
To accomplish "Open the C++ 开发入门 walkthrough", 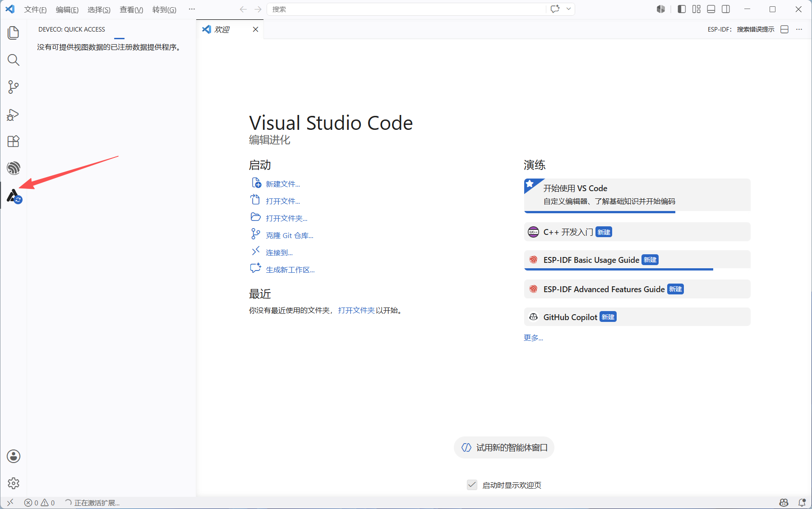I will (637, 232).
